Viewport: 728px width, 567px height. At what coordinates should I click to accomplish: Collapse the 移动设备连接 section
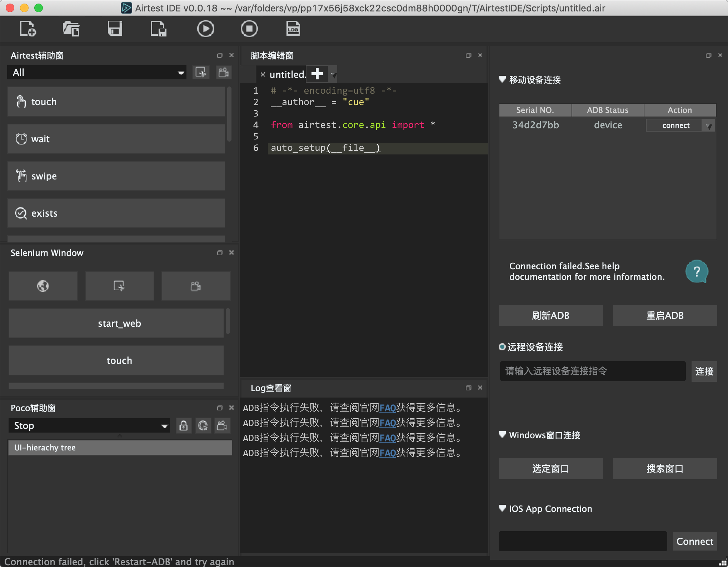point(502,79)
